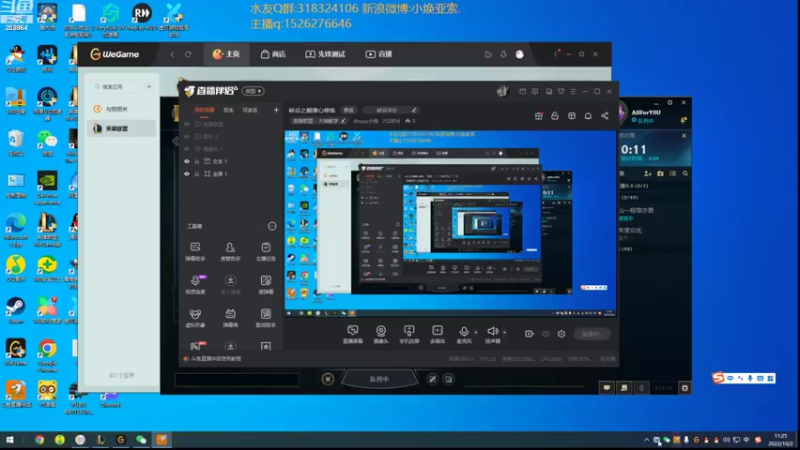
Task: Open Chrome from the taskbar
Action: pos(39,440)
